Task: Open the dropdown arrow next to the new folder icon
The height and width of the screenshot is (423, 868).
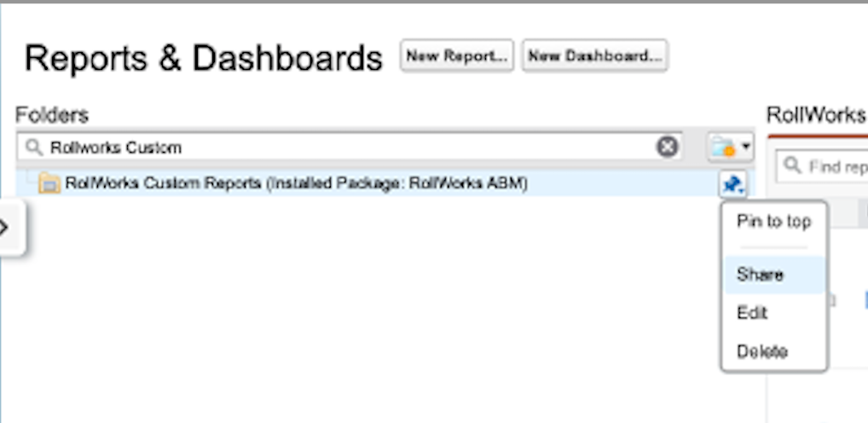Action: pyautogui.click(x=746, y=148)
